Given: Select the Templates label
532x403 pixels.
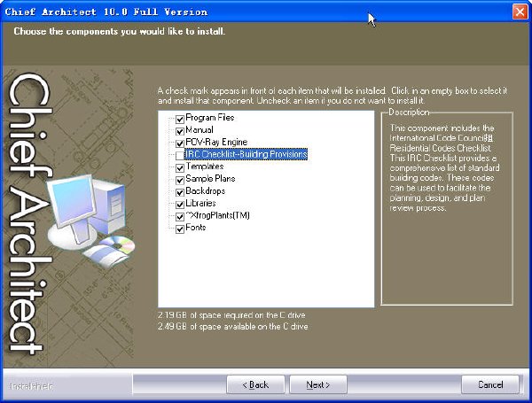Looking at the screenshot, I should (205, 167).
